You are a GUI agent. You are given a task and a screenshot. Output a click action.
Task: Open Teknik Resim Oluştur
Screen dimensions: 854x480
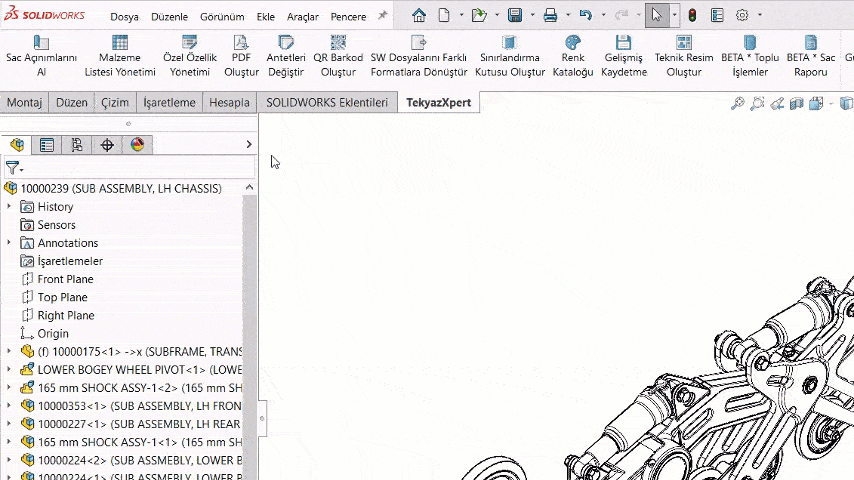pyautogui.click(x=684, y=56)
